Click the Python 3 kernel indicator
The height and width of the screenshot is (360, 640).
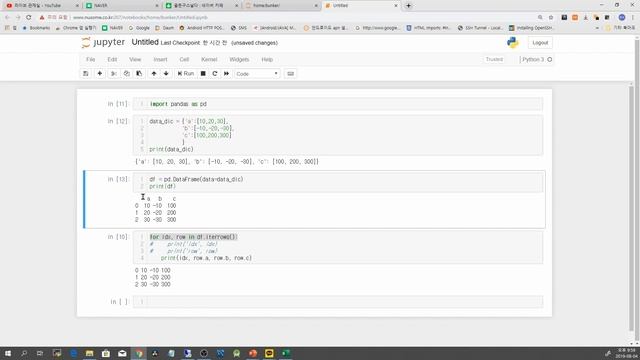click(536, 60)
